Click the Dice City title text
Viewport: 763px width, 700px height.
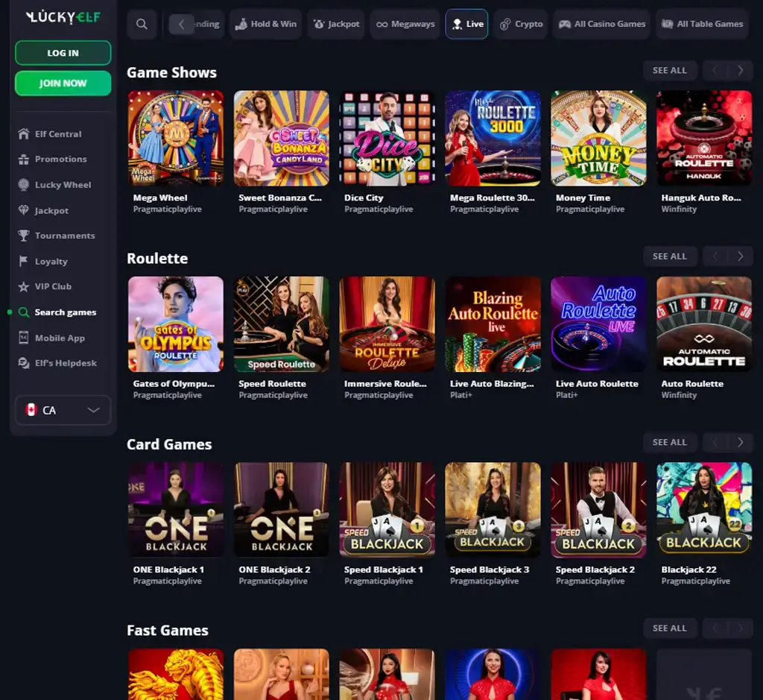coord(364,198)
